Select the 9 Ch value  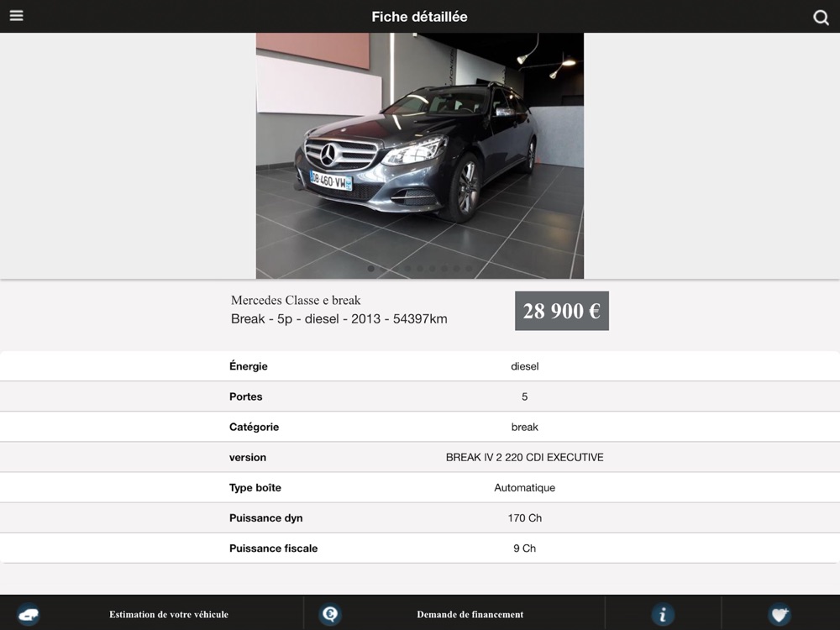tap(524, 548)
